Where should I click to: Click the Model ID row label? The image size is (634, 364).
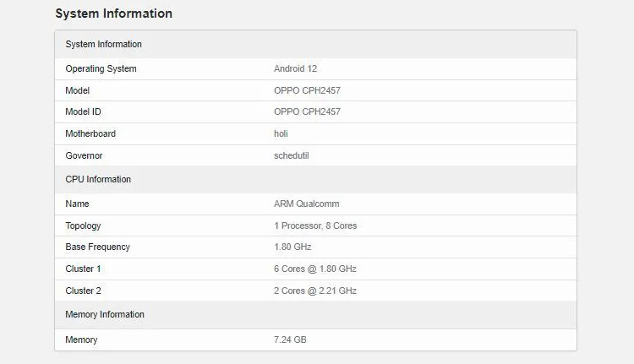tap(83, 111)
